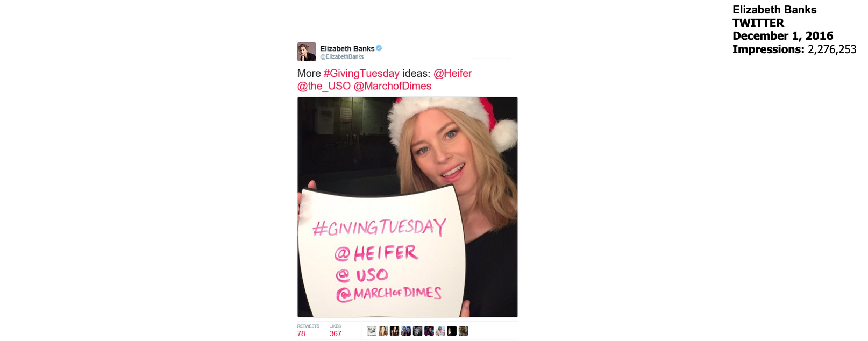Click the curly-haired avatar ending the likers row

463,331
